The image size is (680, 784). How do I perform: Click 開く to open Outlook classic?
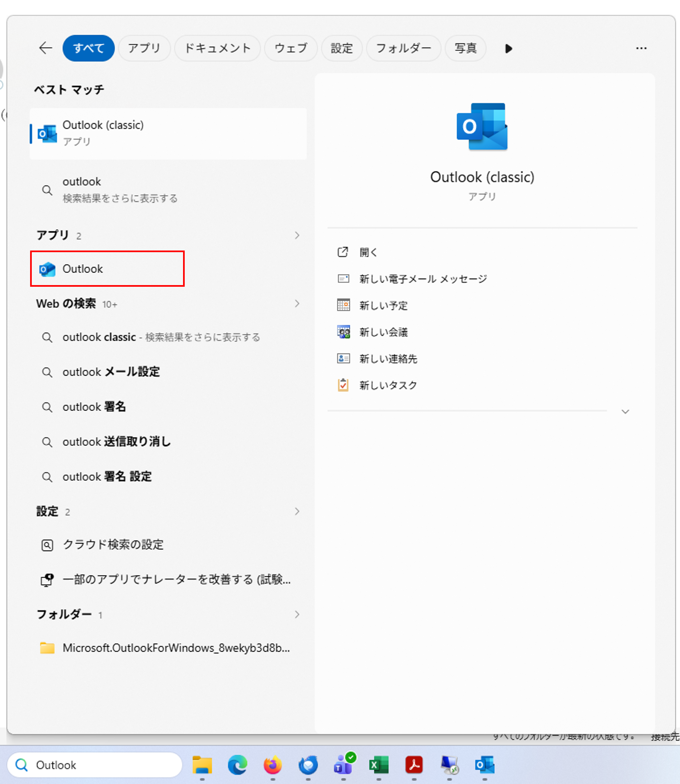tap(368, 252)
